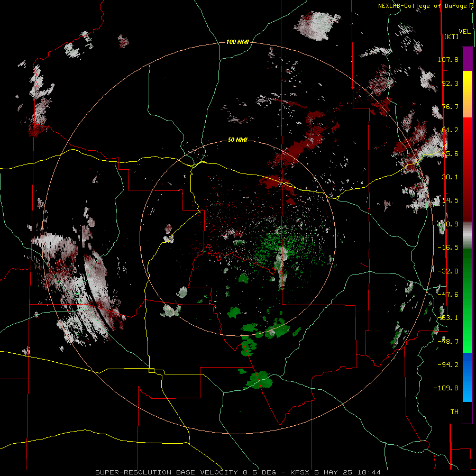Click the 50 NMI range ring label

[x=237, y=140]
